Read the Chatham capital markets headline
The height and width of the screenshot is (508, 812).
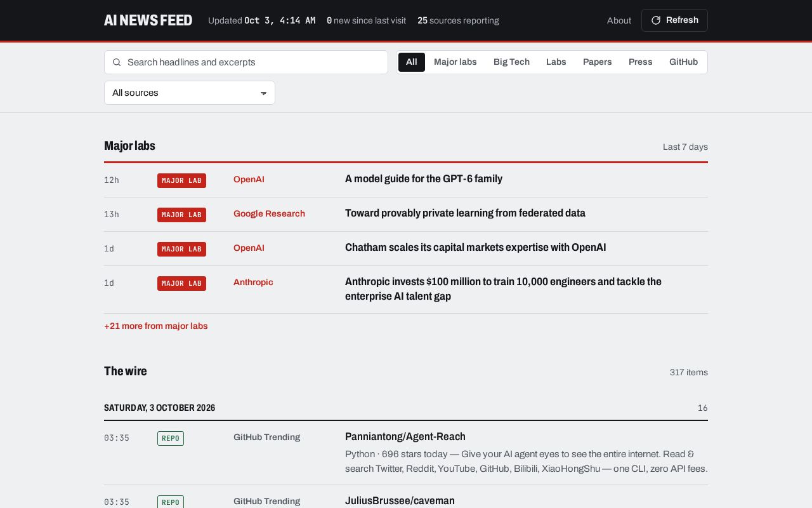coord(476,248)
